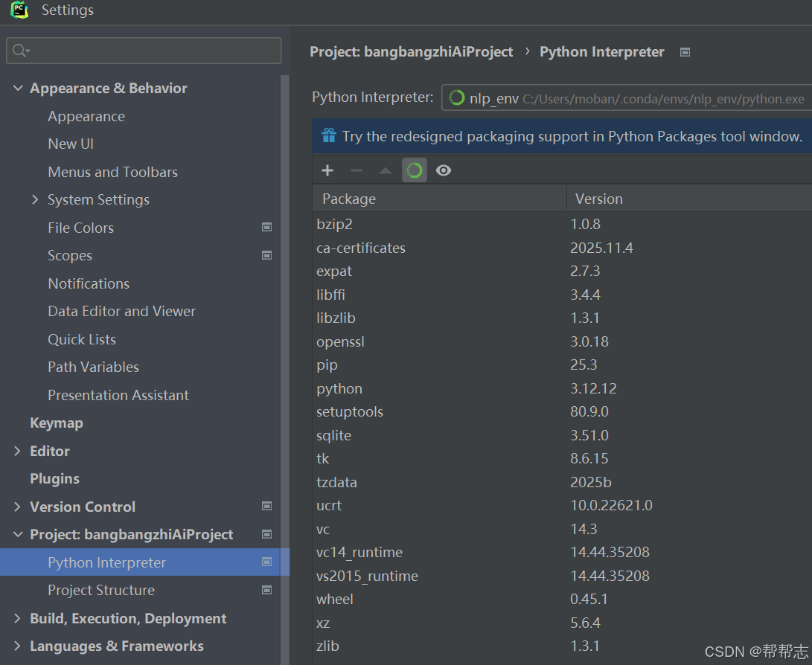Open the Appearance settings page

86,117
